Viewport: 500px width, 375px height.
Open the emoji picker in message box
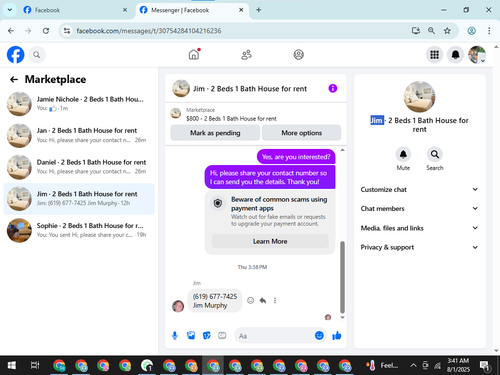tap(319, 335)
